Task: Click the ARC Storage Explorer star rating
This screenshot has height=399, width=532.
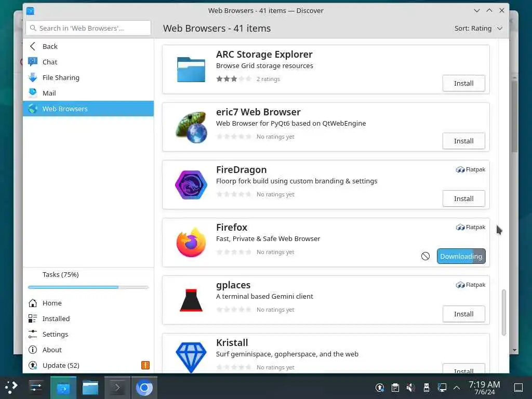Action: 234,79
